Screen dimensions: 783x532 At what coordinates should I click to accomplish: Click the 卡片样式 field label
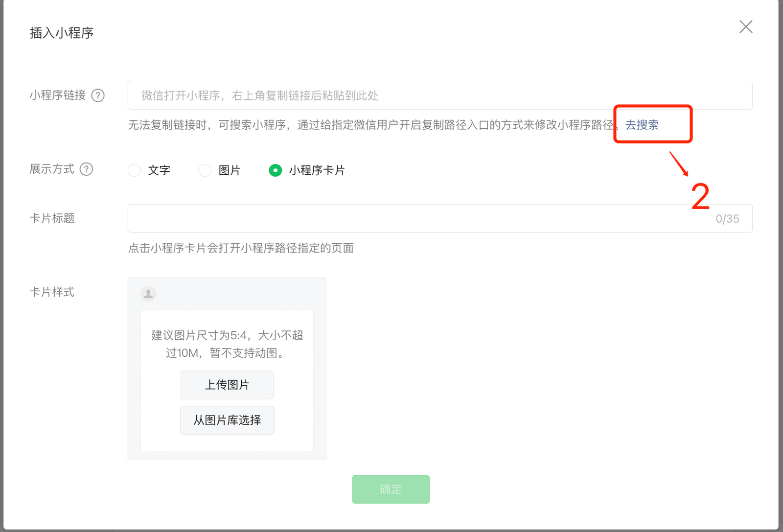(52, 292)
